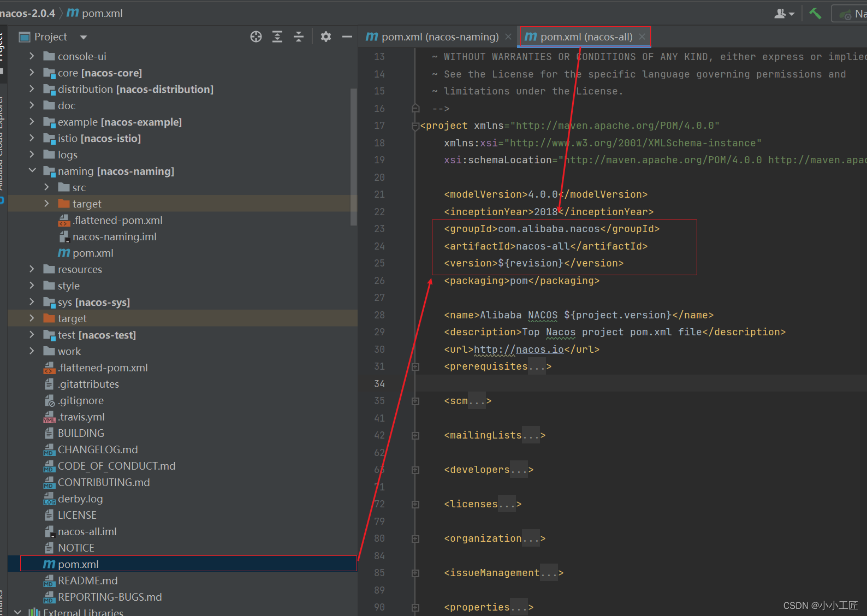Expand target folder under naming
Screen dimensions: 867x616
46,204
